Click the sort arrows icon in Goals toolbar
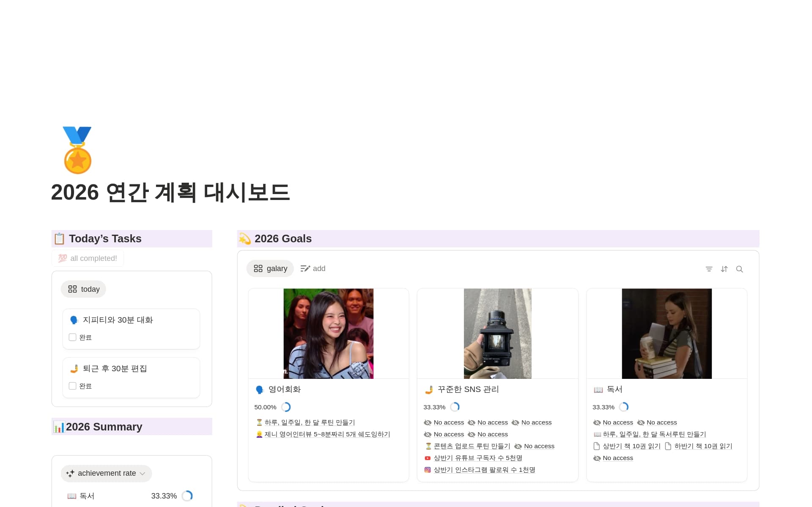This screenshot has height=507, width=812. pos(724,269)
